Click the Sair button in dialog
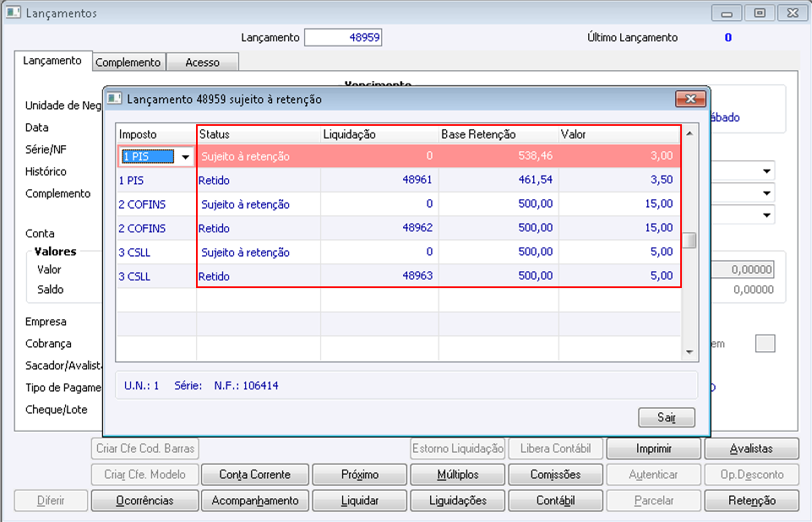 (667, 417)
